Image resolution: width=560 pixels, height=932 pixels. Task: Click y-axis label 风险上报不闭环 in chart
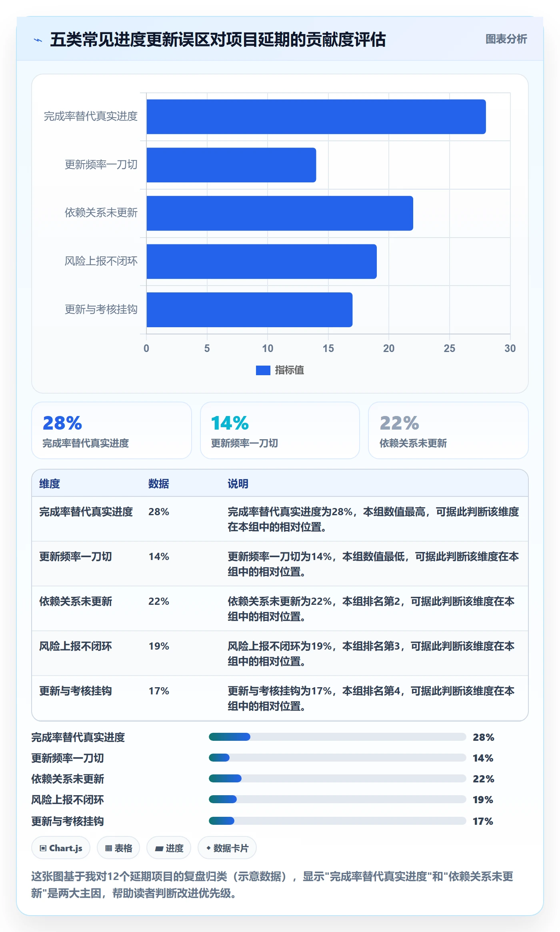101,261
